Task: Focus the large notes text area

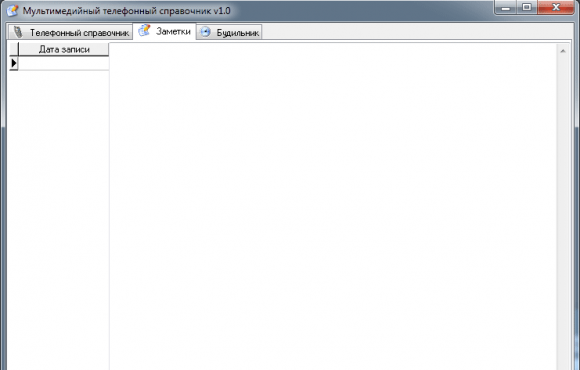Action: pos(333,206)
